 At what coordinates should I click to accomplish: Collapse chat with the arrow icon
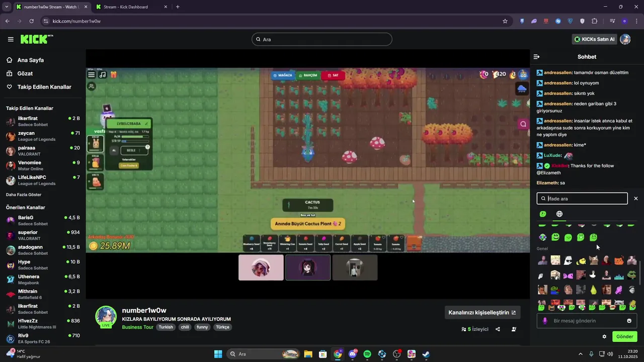click(x=537, y=57)
